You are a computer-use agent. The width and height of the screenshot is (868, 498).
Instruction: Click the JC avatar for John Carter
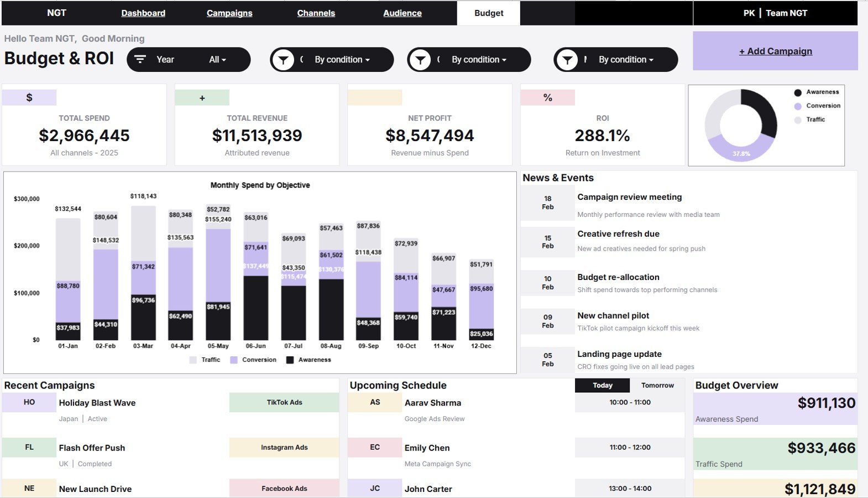click(375, 488)
